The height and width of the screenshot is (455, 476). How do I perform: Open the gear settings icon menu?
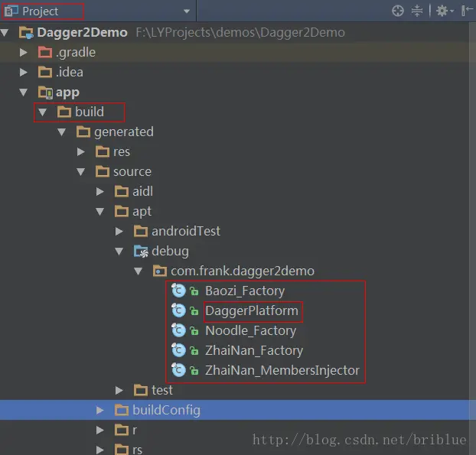pos(445,11)
